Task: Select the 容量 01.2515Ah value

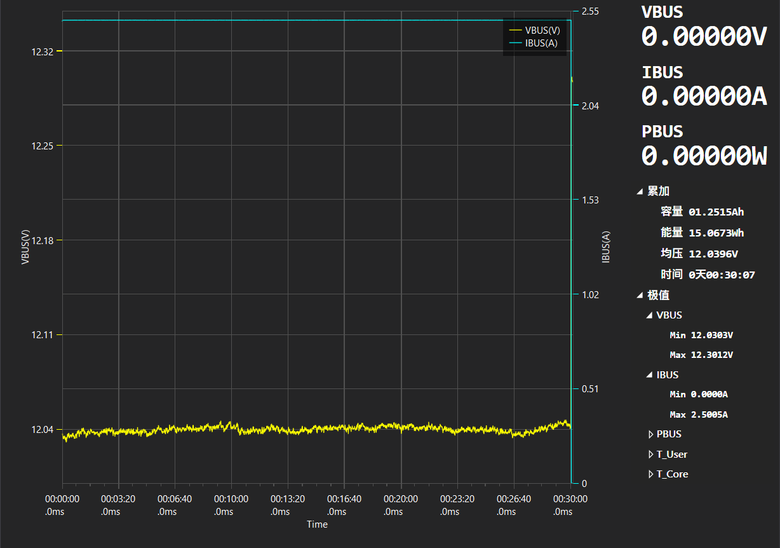Action: click(716, 212)
